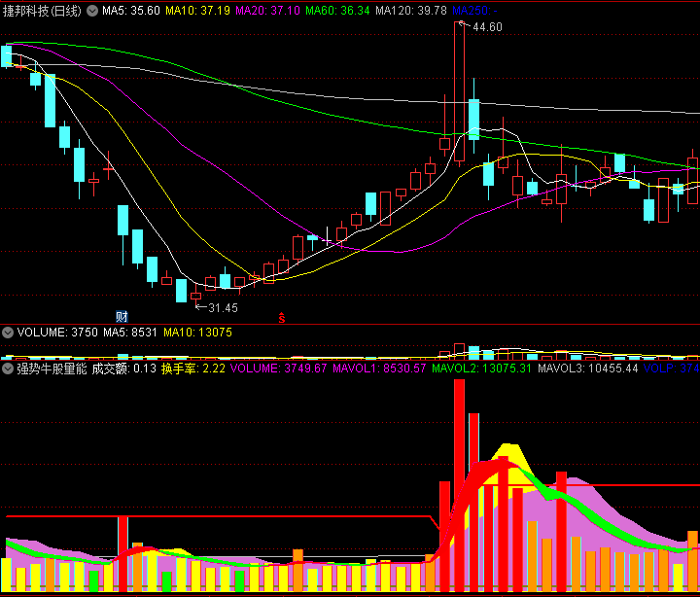Click the MAVOL1: 8530.57 label
The height and width of the screenshot is (597, 700).
pyautogui.click(x=379, y=369)
